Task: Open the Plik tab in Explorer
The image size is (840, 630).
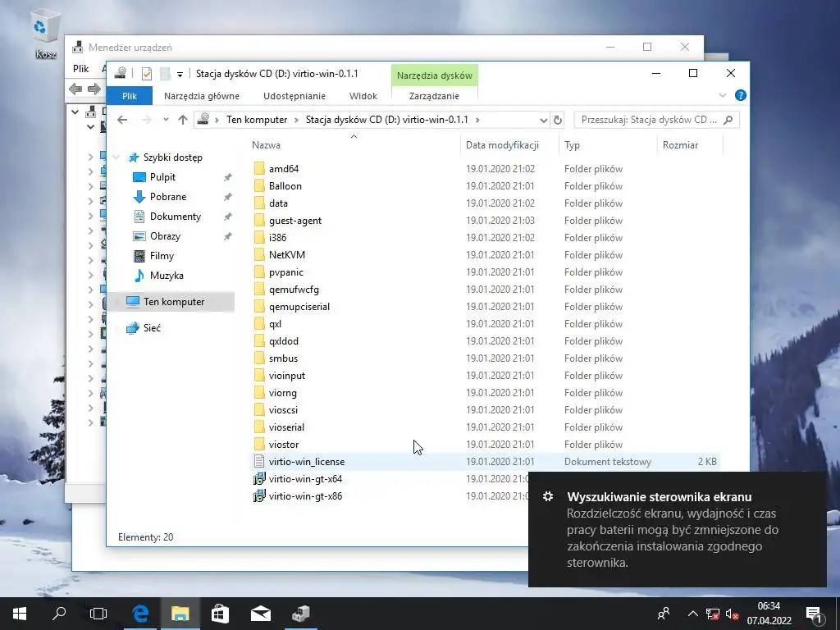Action: (130, 96)
